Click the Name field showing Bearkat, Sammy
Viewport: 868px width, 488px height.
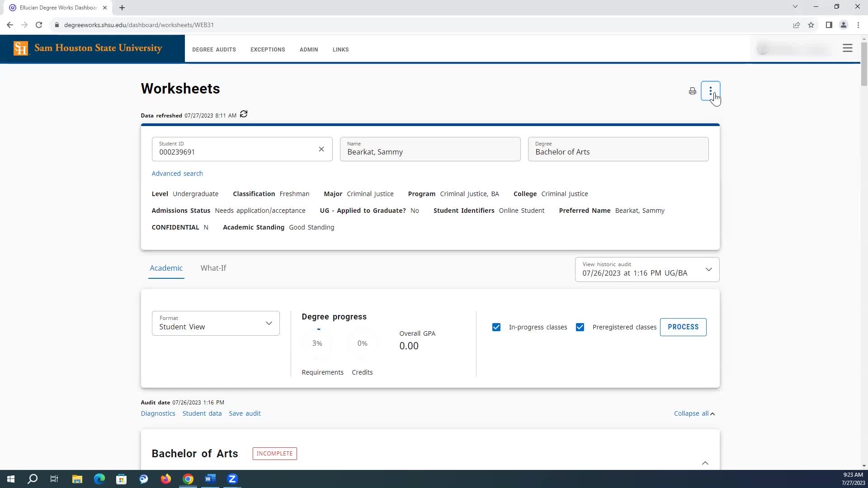click(430, 149)
